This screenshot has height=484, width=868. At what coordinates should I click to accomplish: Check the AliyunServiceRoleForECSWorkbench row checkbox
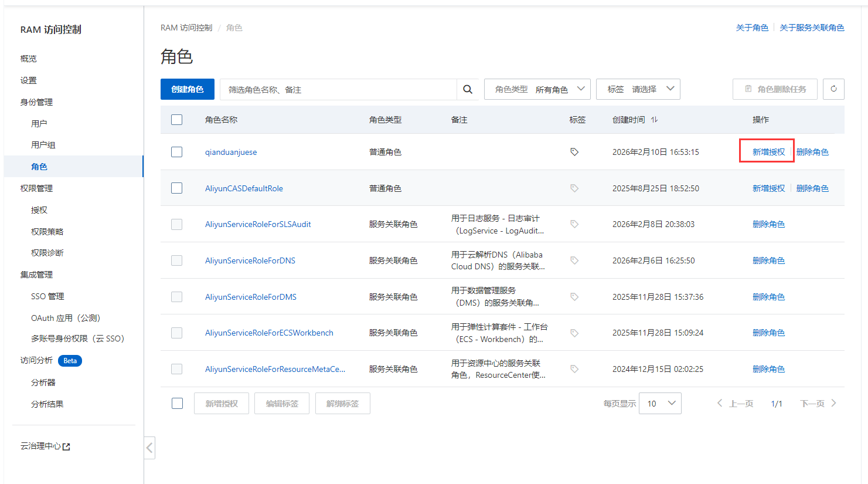176,333
